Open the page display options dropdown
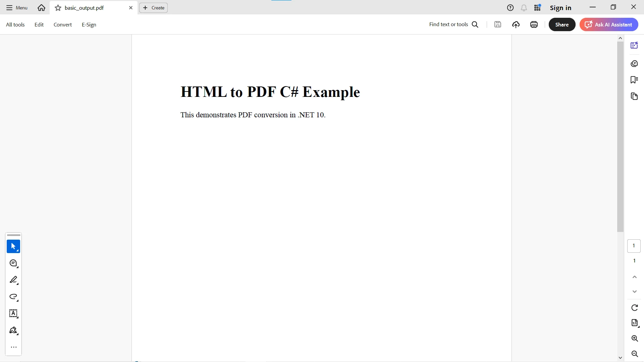The height and width of the screenshot is (362, 644). pyautogui.click(x=634, y=323)
